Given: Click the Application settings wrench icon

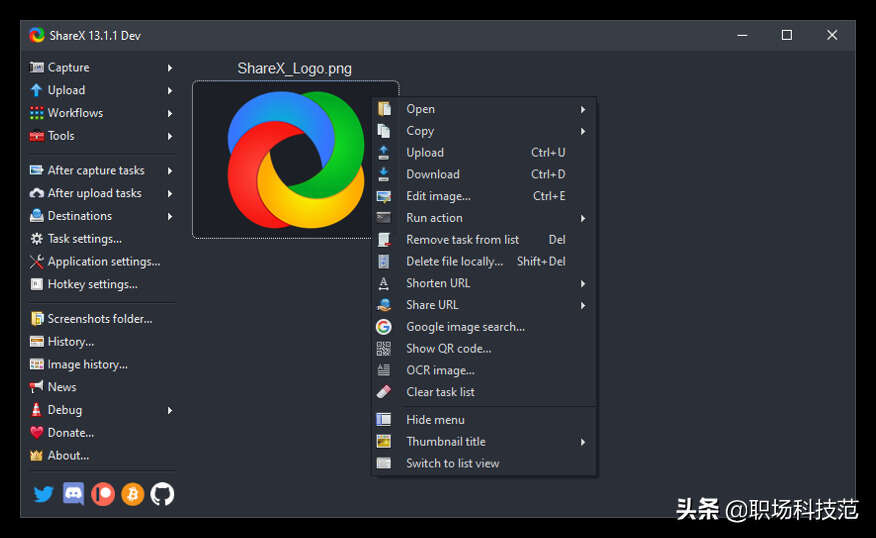Looking at the screenshot, I should (37, 261).
